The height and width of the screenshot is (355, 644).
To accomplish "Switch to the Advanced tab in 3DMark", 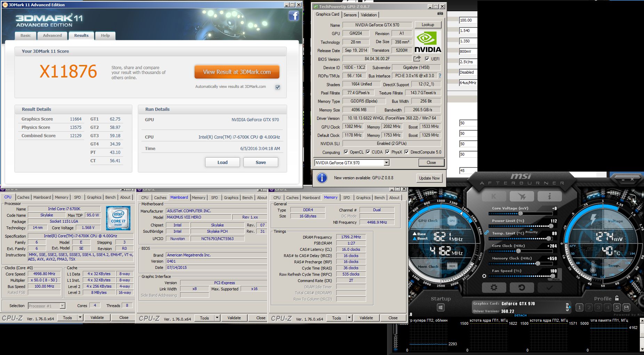I will [x=52, y=35].
